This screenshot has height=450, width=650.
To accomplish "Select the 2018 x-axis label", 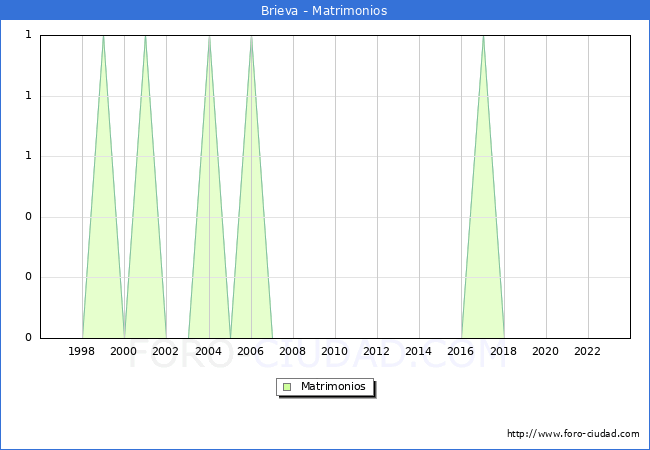I will pos(503,351).
